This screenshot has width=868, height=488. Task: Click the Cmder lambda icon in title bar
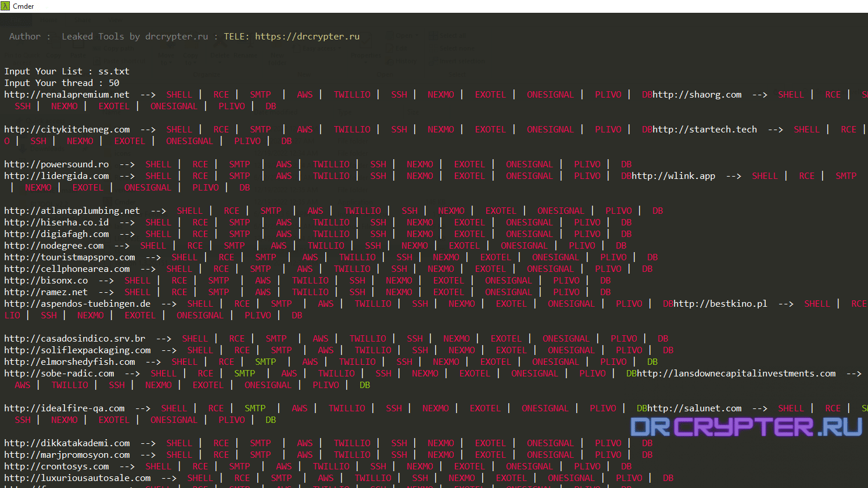pos(5,6)
